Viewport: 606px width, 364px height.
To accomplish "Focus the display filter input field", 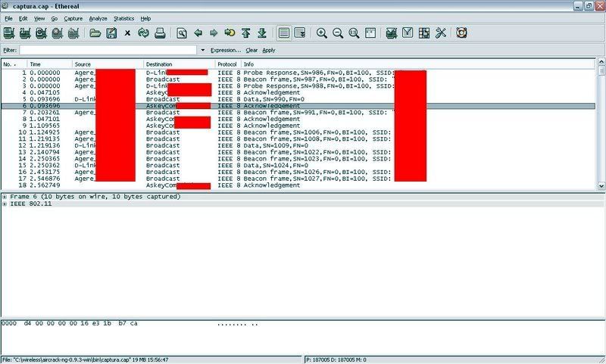I will [x=108, y=50].
